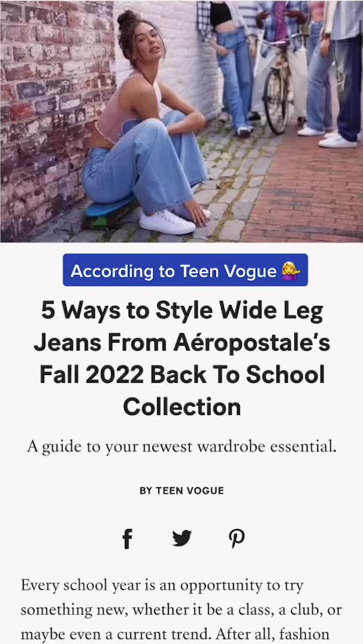
Task: Click the woman shrugging emoji in the badge
Action: tap(291, 271)
